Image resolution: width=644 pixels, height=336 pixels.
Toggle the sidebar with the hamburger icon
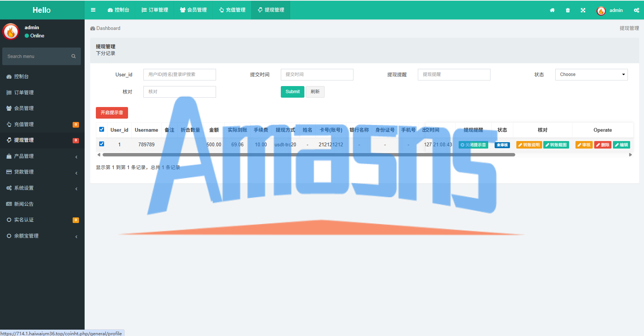pos(93,10)
